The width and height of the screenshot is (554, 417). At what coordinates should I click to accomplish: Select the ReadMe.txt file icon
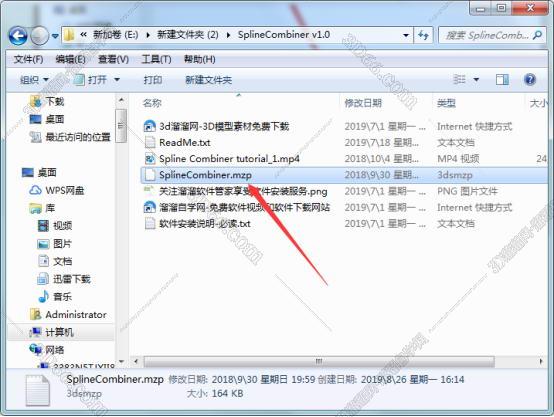[150, 143]
